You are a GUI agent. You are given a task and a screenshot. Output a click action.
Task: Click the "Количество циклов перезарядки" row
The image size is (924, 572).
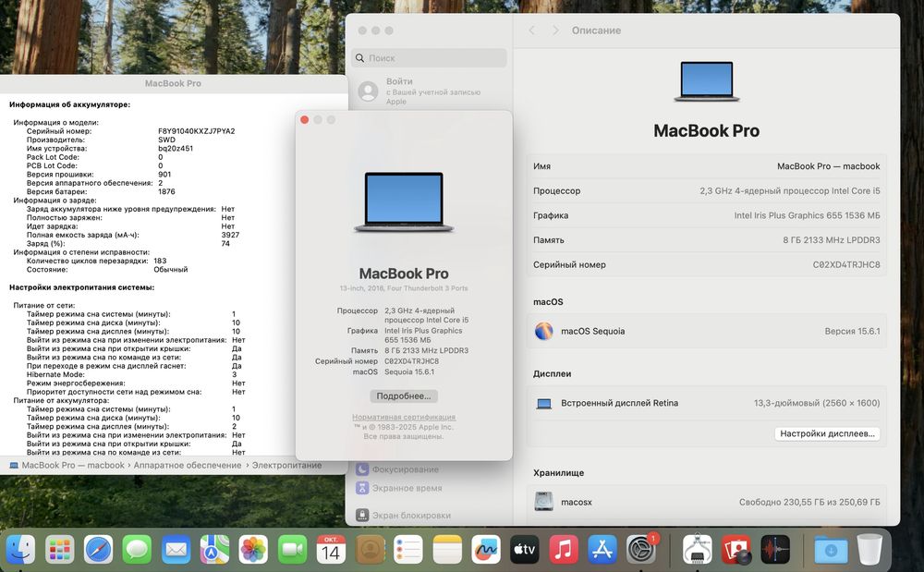pyautogui.click(x=97, y=261)
